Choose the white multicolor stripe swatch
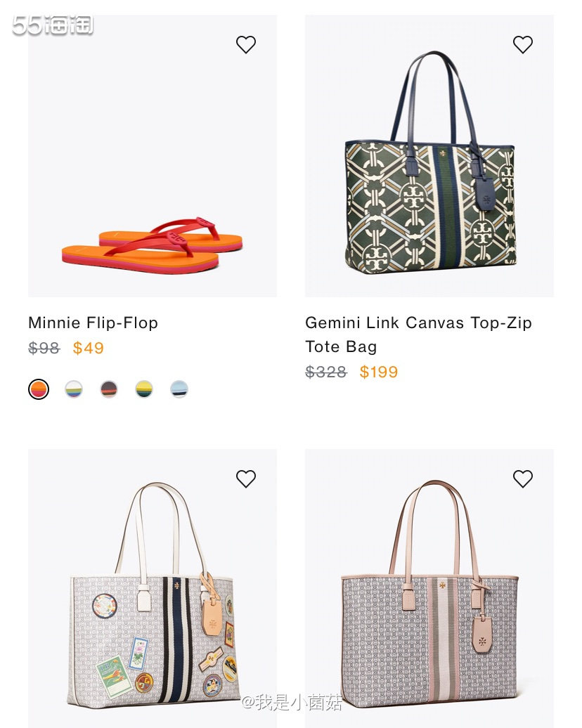582x728 pixels. coord(74,389)
